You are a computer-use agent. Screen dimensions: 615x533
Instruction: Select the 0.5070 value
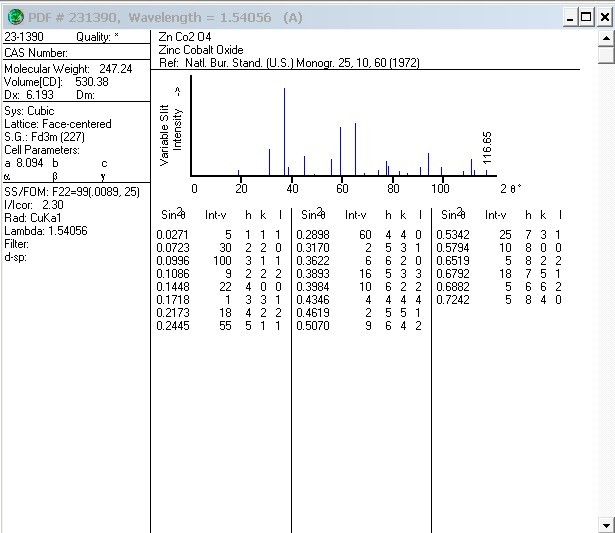click(313, 326)
